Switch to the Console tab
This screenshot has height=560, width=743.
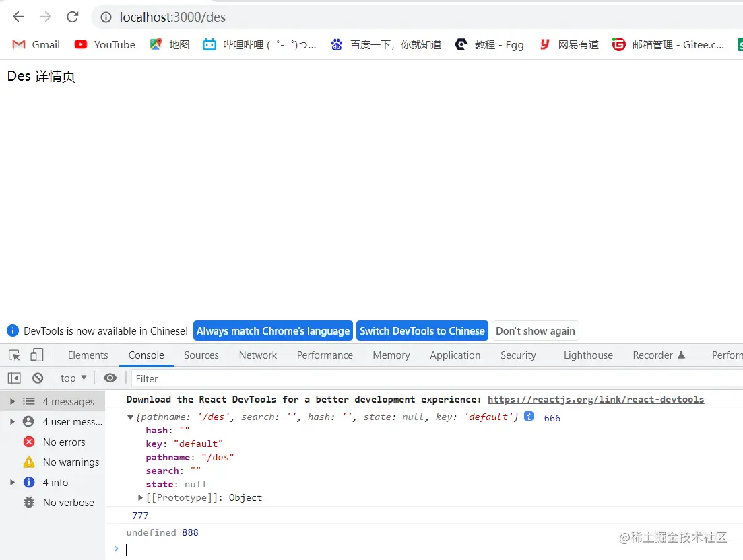[146, 355]
